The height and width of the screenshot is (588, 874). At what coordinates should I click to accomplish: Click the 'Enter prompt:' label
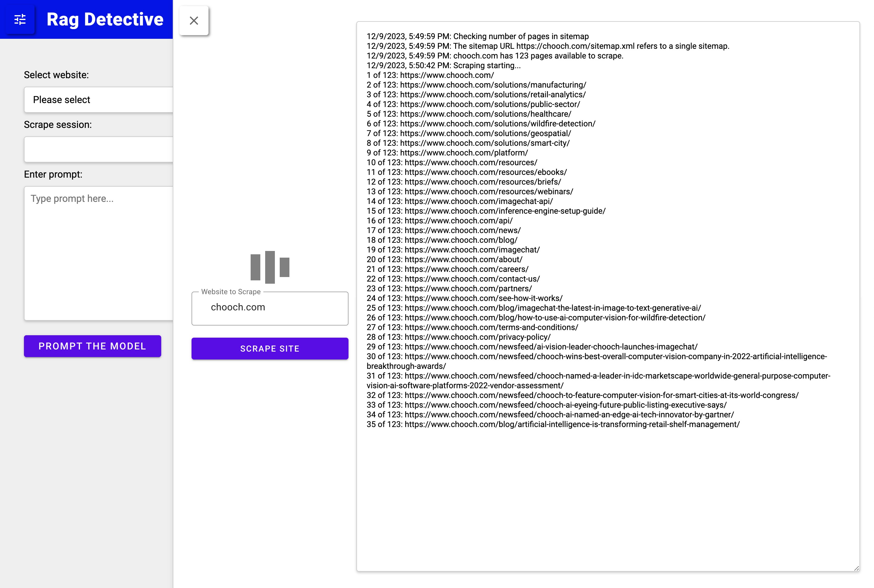53,174
